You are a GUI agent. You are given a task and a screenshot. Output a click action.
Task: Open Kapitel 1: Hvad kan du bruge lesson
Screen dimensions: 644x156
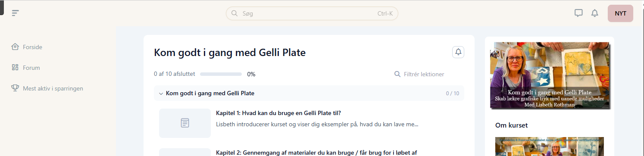click(278, 113)
